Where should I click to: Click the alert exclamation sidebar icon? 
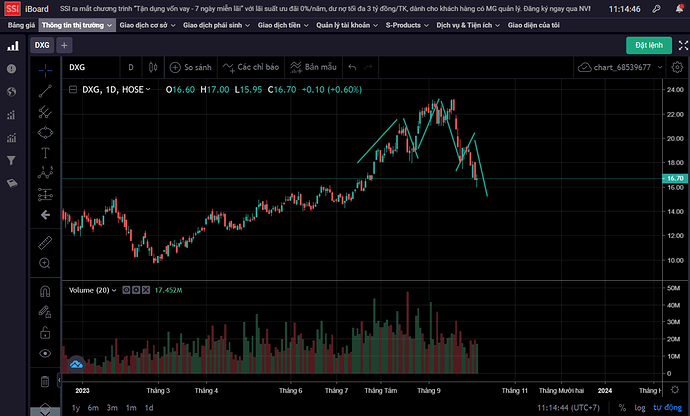coord(11,69)
